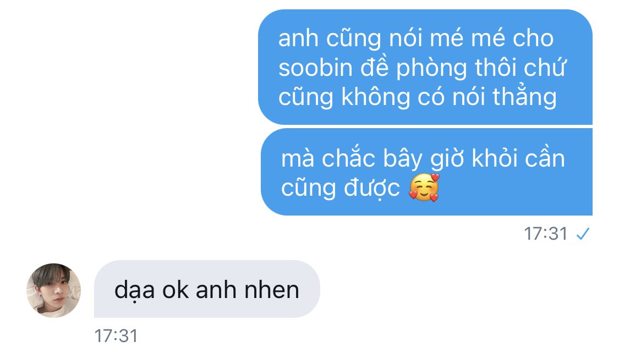
Task: Click the word "dạa" in the gray reply
Action: pyautogui.click(x=135, y=291)
